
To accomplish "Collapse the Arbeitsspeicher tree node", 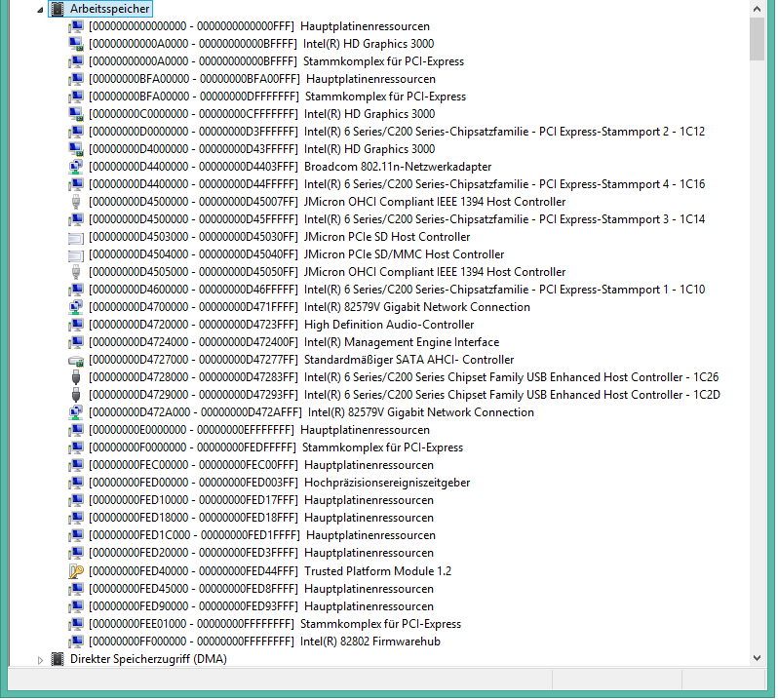I will point(40,10).
